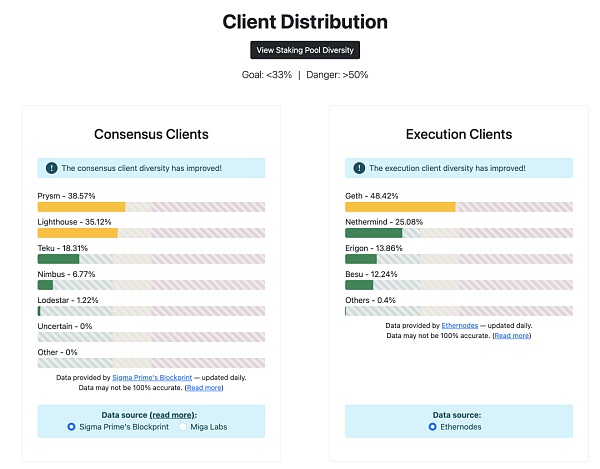Select the Ethernodes radio button
The image size is (600, 469).
click(x=432, y=427)
